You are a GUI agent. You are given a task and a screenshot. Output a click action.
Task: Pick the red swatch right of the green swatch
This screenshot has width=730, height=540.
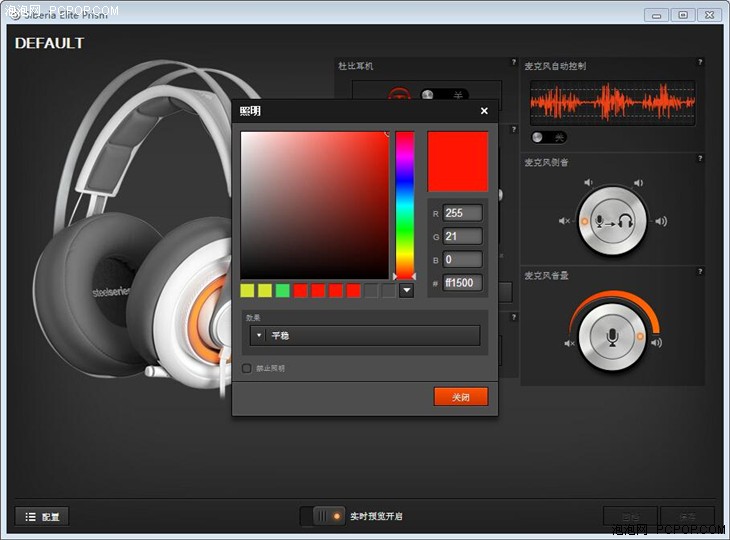pyautogui.click(x=300, y=291)
